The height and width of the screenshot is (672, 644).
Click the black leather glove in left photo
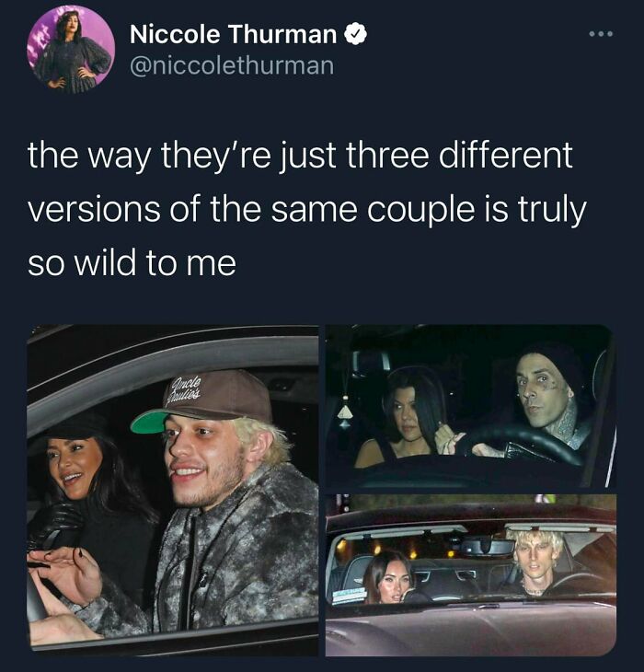56,525
